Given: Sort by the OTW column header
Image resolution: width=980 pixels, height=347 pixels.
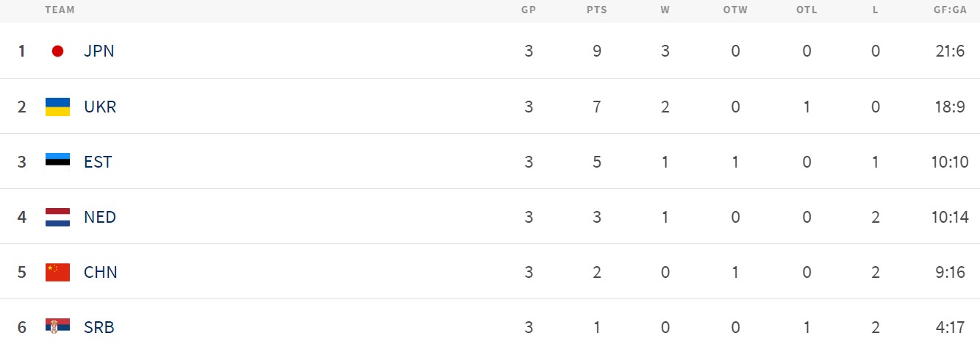Looking at the screenshot, I should (x=734, y=10).
